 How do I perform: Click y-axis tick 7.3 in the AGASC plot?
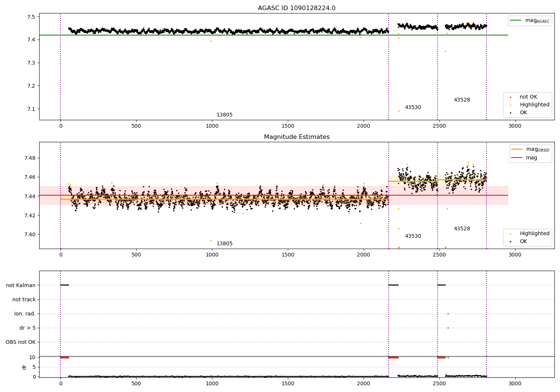[31, 63]
